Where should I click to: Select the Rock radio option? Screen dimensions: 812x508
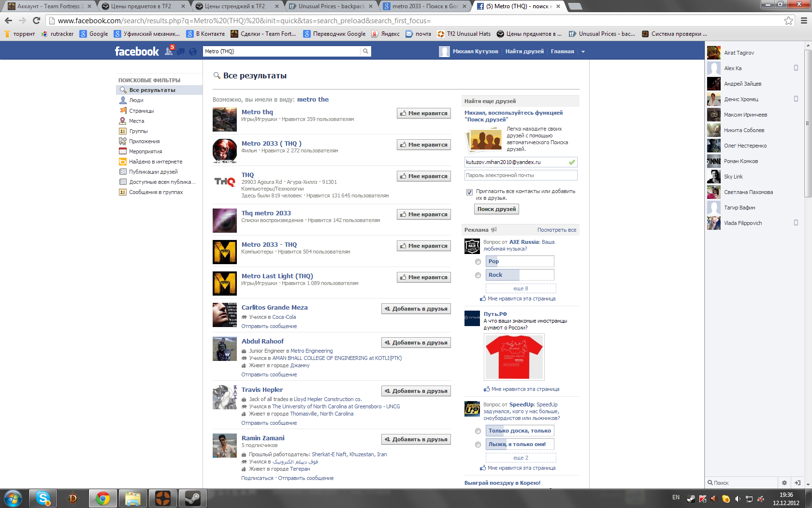click(478, 275)
